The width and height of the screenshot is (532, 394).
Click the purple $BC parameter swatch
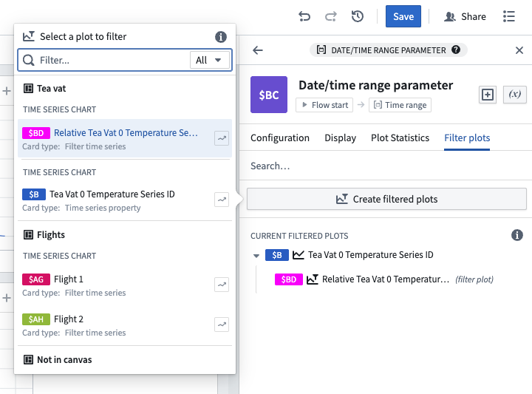pyautogui.click(x=269, y=95)
